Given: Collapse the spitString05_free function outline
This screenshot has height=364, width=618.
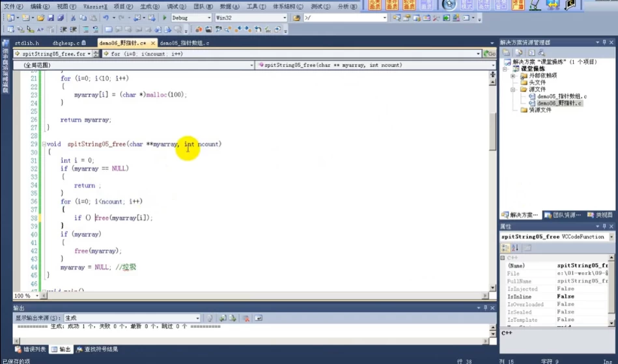Looking at the screenshot, I should click(x=43, y=144).
